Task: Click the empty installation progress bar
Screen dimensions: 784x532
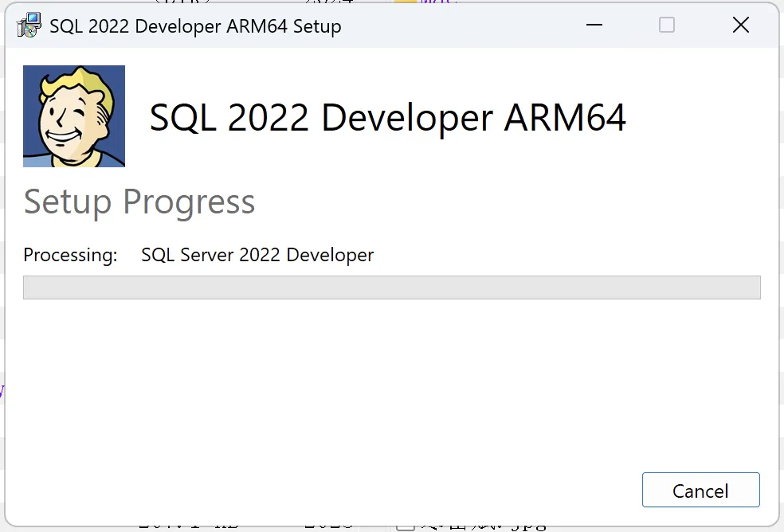Action: point(392,288)
